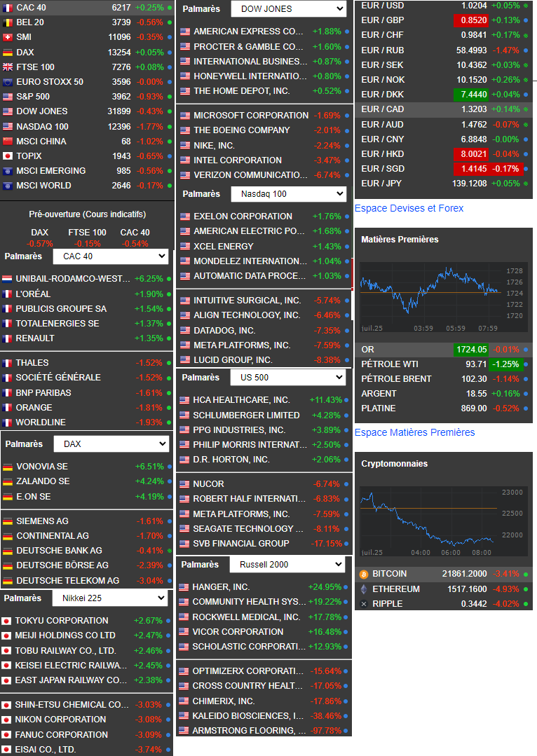The image size is (537, 756).
Task: Click the Japan flag beside TOPIX
Action: 8,156
